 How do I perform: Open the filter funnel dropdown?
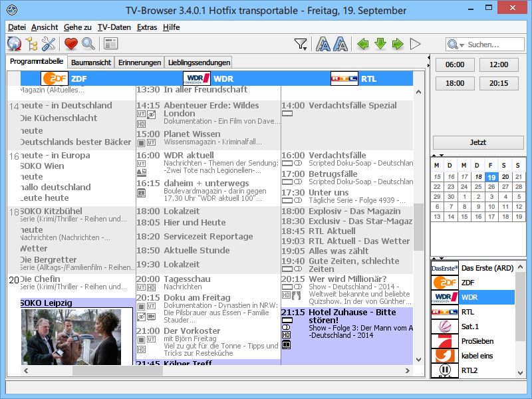[x=301, y=45]
